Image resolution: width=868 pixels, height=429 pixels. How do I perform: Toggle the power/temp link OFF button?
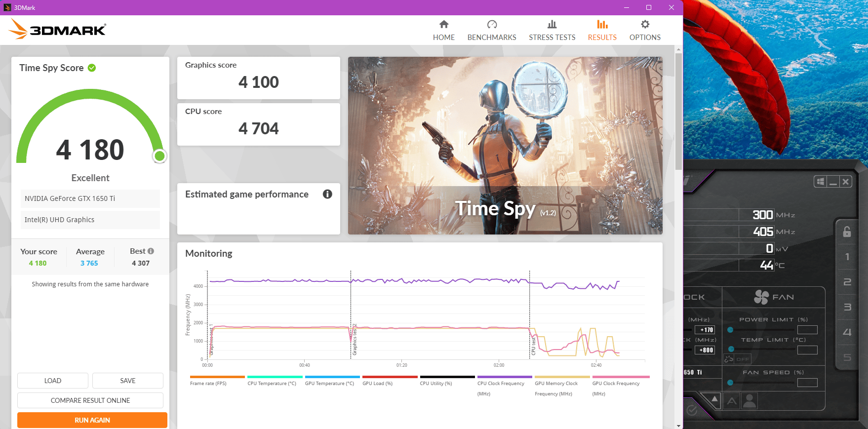coord(737,359)
